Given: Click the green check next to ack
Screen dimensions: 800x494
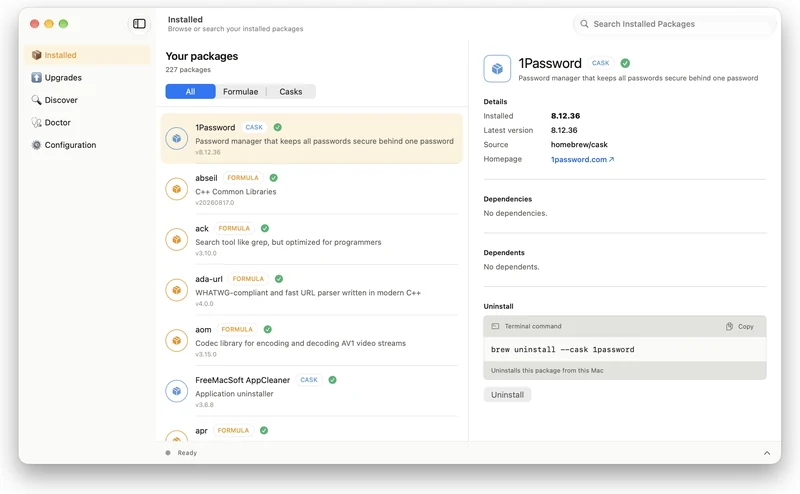Looking at the screenshot, I should pos(265,228).
